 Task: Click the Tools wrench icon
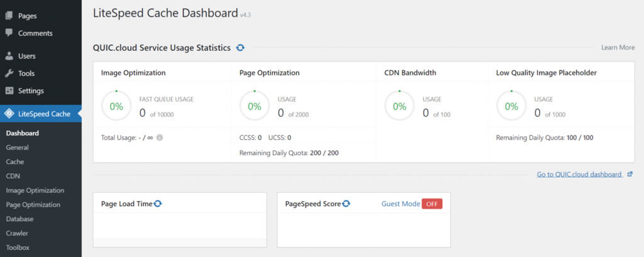pyautogui.click(x=9, y=74)
